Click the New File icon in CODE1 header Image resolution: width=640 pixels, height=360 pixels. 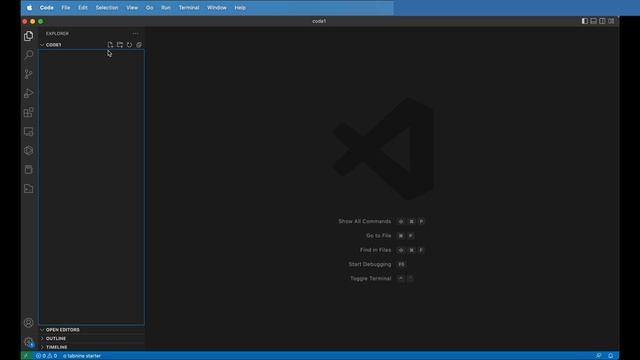pos(110,45)
